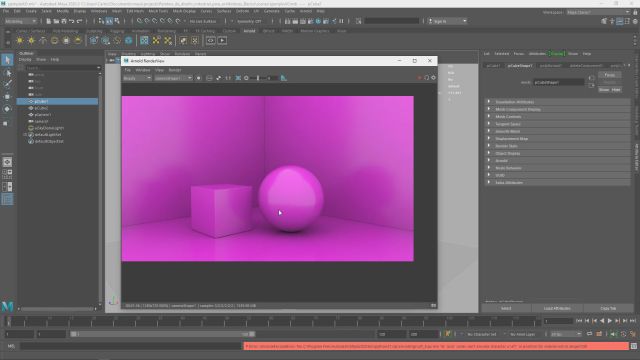Viewport: 640px width, 360px height.
Task: Open the RenderView Render menu
Action: pos(175,70)
